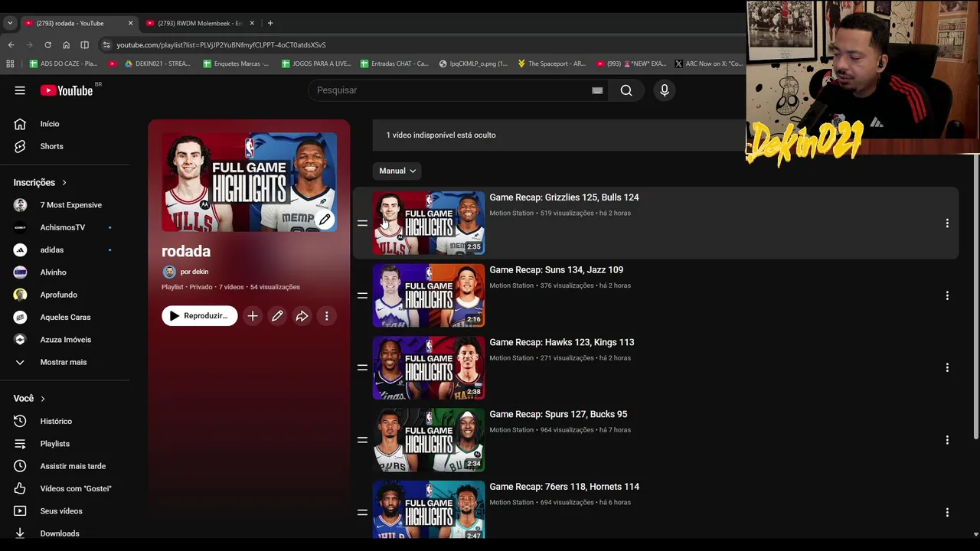Open the on-screen keyboard icon in search box

click(597, 90)
